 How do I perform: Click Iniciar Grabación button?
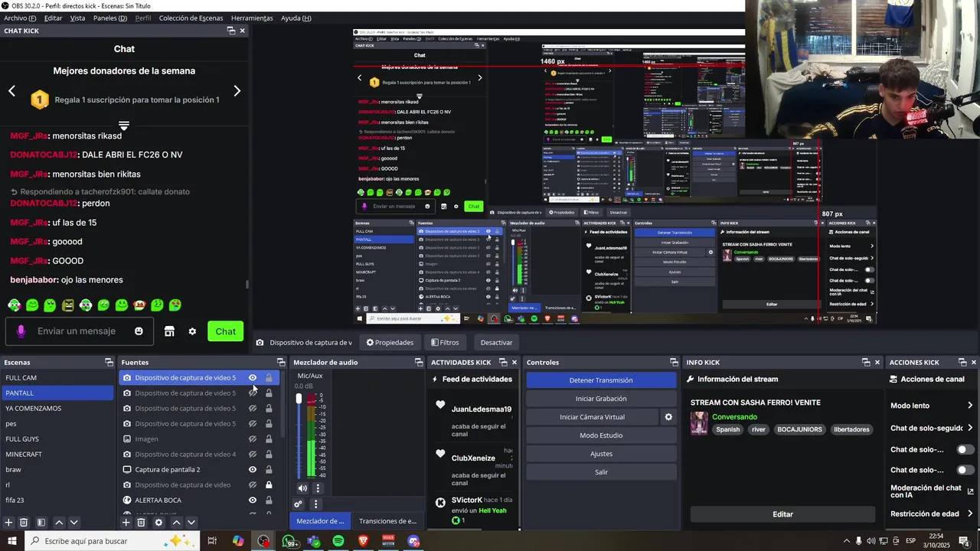(601, 399)
